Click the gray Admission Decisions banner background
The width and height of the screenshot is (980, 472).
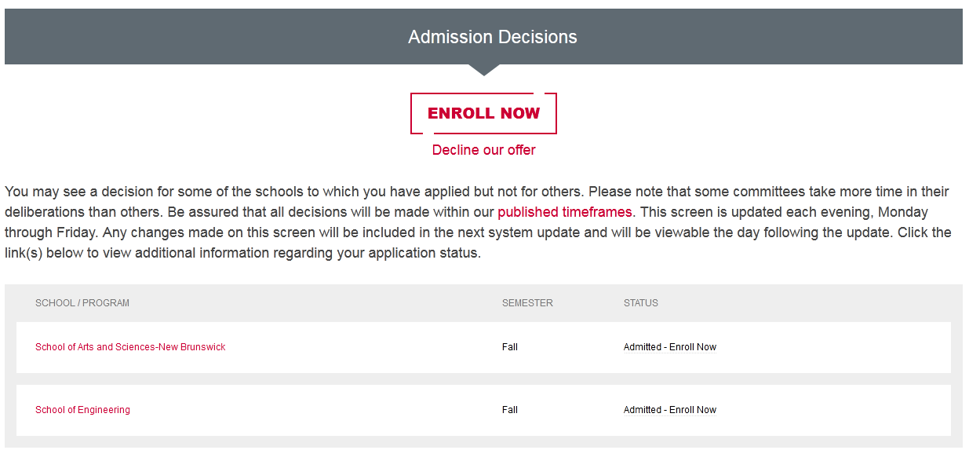click(x=196, y=37)
